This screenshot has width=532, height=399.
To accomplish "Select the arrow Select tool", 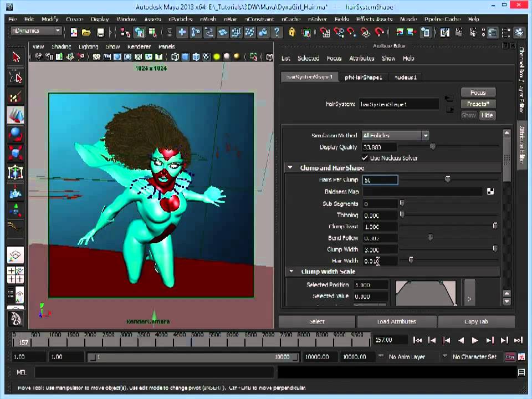I will coord(16,57).
